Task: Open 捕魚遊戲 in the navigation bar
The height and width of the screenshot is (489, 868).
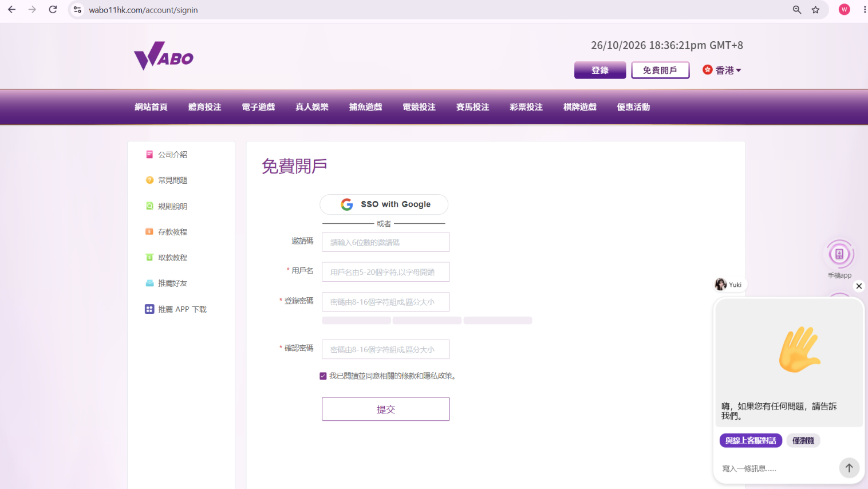Action: (x=366, y=107)
